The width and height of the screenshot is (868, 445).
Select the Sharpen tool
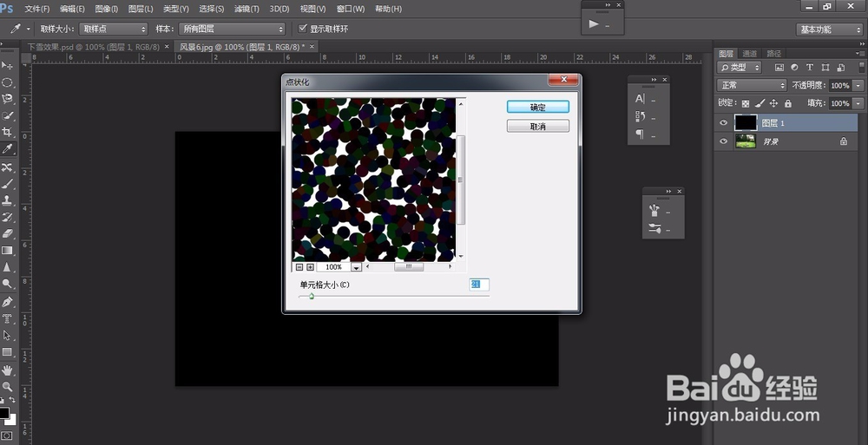click(7, 267)
